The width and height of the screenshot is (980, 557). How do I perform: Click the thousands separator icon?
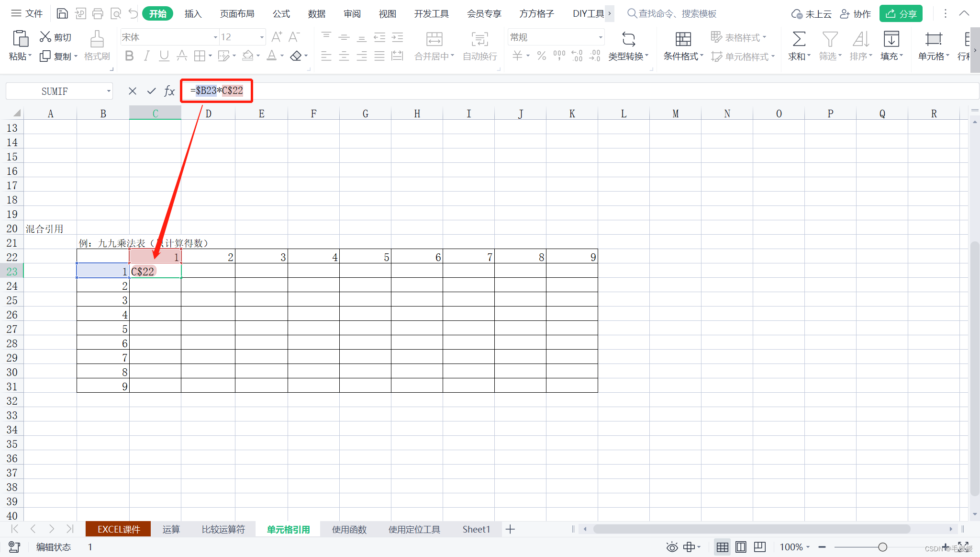pos(559,56)
